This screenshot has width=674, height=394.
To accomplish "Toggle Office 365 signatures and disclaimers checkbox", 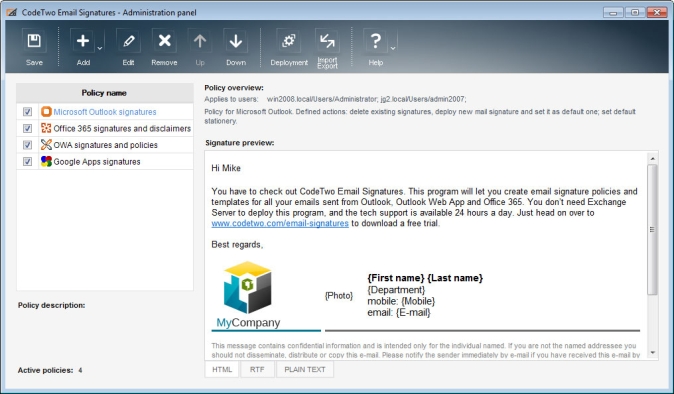I will (x=28, y=128).
